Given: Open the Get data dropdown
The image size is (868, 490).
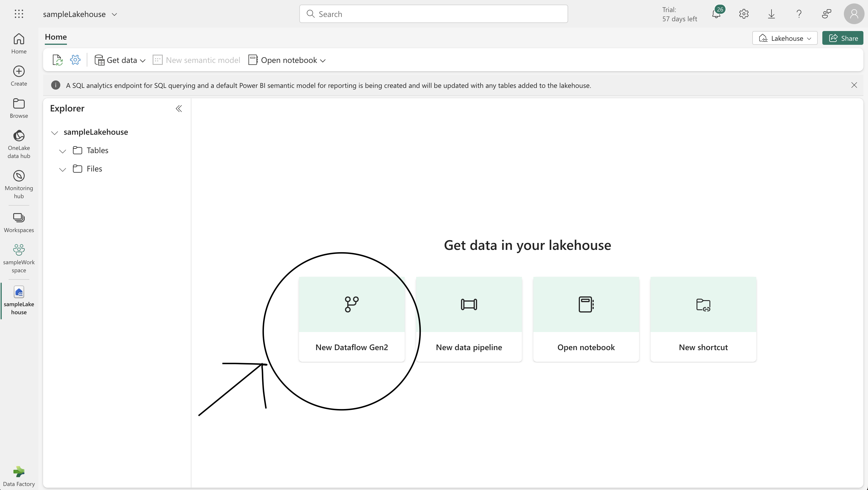Looking at the screenshot, I should pos(120,60).
